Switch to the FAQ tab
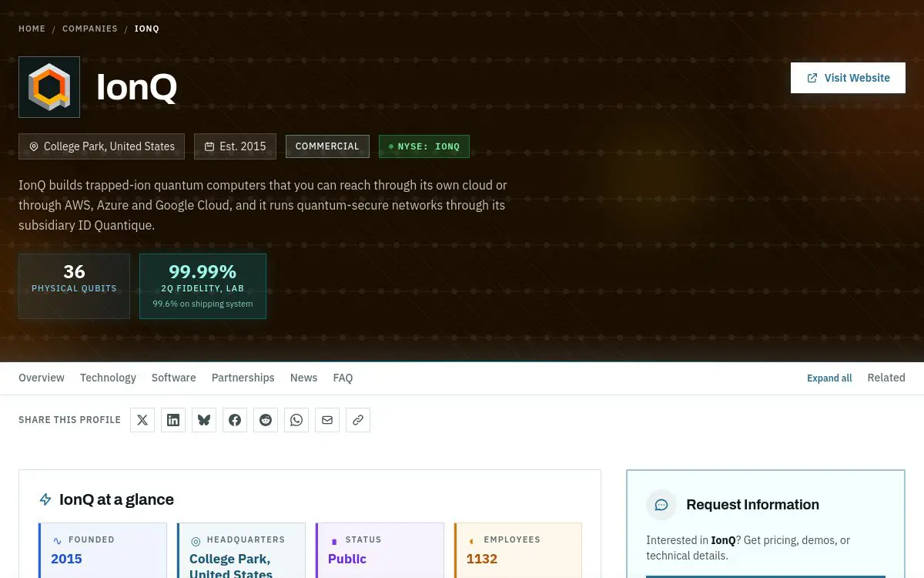Screen dimensions: 924x578 pos(343,378)
